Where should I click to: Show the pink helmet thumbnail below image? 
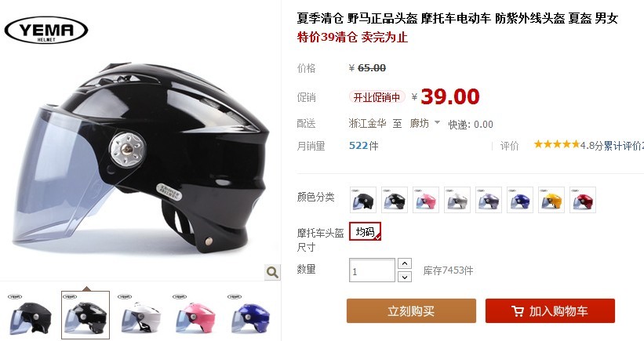point(195,315)
